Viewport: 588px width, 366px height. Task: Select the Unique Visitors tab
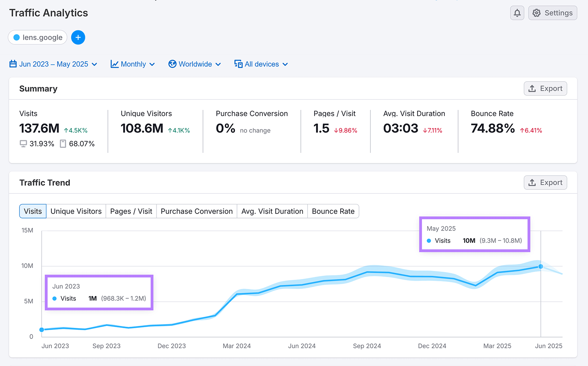pyautogui.click(x=76, y=211)
